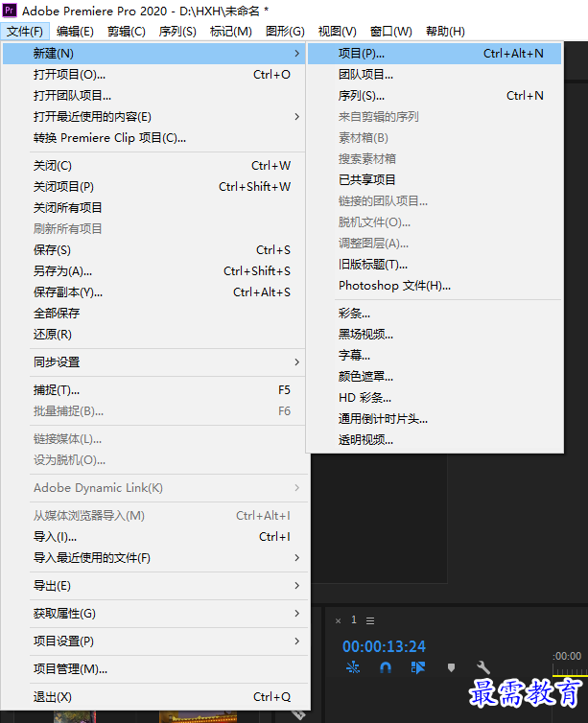
Task: Choose 还原(R) menu entry
Action: (154, 335)
